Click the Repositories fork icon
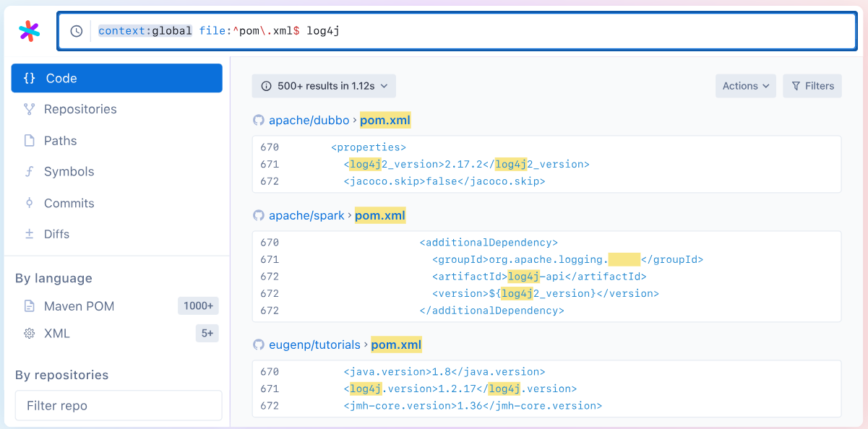Viewport: 868px width, 429px height. [x=29, y=109]
